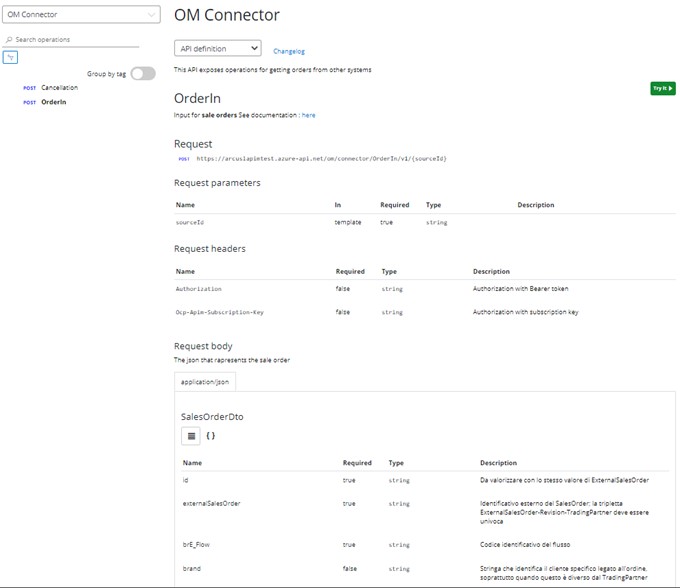
Task: Click the OrderIn request URL
Action: tap(320, 159)
